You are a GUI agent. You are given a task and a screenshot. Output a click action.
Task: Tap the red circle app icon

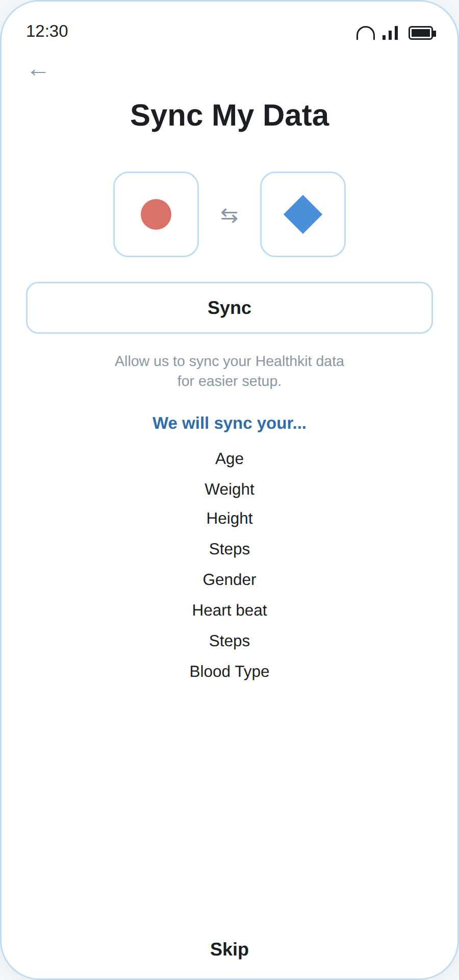tap(156, 214)
